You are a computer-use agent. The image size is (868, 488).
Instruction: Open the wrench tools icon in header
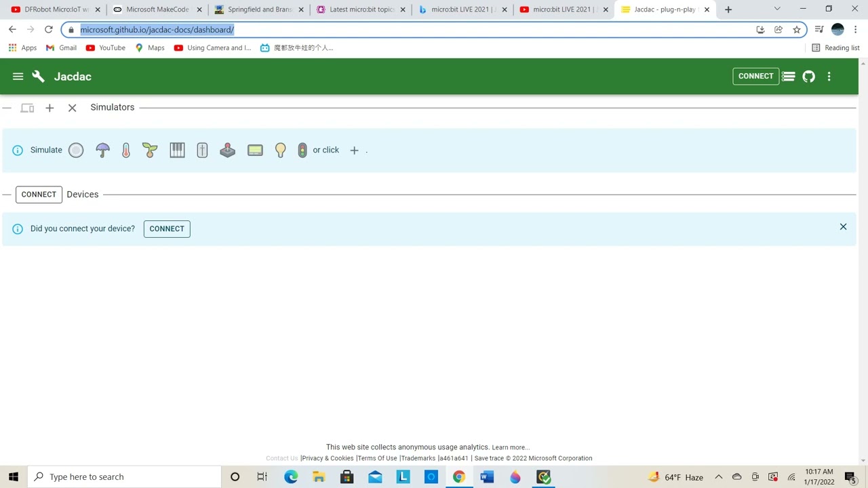(x=39, y=77)
